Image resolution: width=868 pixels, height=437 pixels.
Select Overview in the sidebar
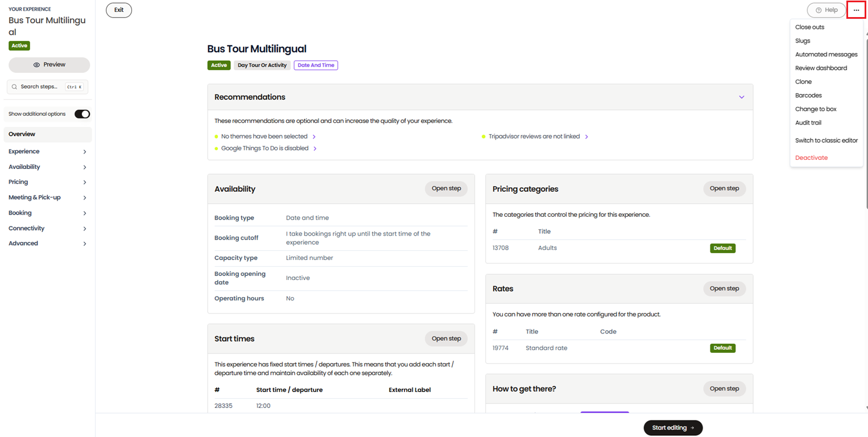48,134
